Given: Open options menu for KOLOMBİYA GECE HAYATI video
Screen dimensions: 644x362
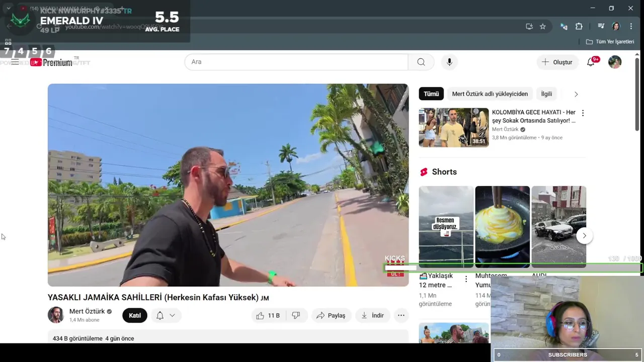Looking at the screenshot, I should tap(583, 113).
